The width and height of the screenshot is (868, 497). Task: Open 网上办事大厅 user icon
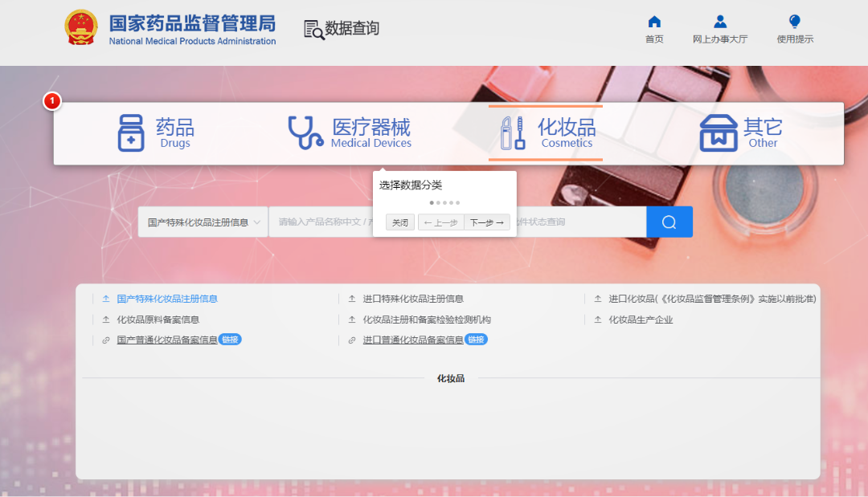[x=720, y=22]
